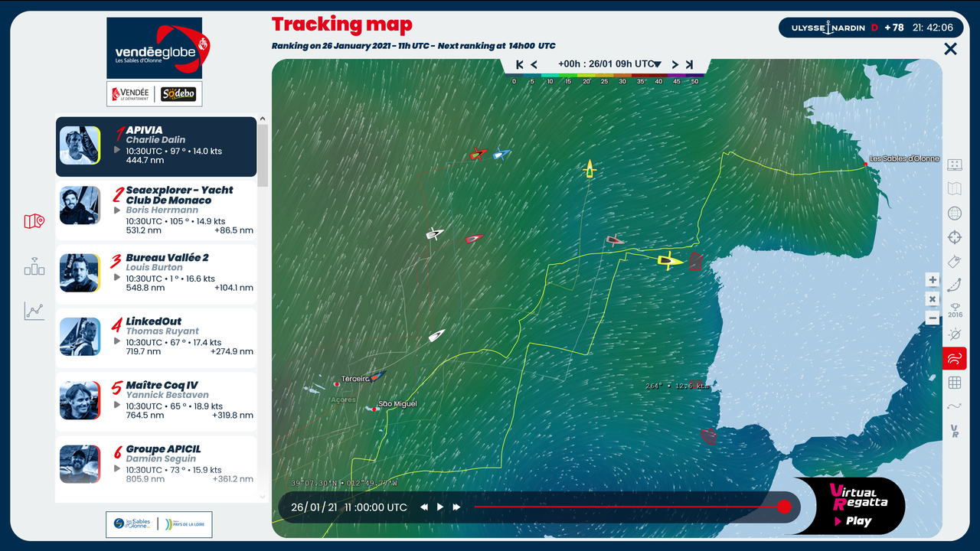Click Charlie Dalin skipper photo

[x=80, y=145]
